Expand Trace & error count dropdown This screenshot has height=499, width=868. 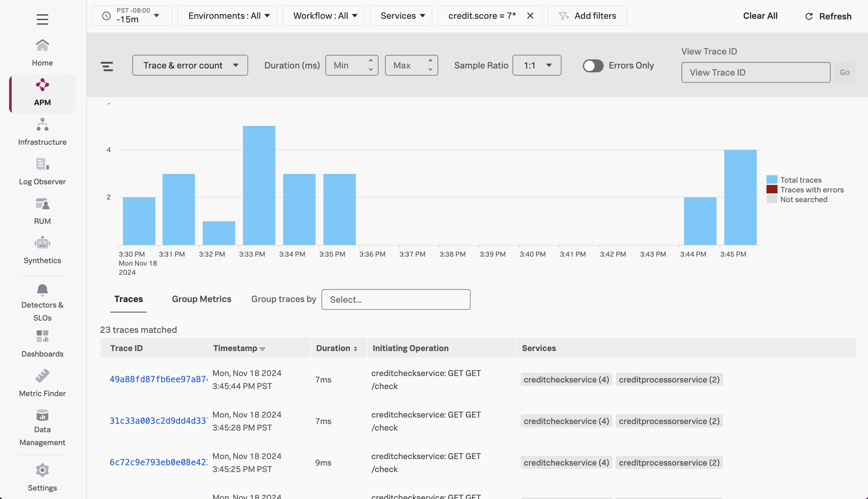(190, 66)
